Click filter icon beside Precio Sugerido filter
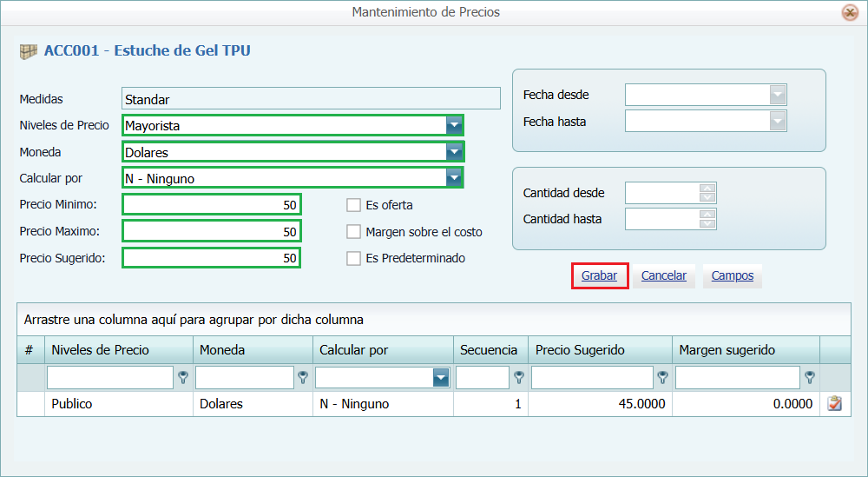 tap(662, 377)
